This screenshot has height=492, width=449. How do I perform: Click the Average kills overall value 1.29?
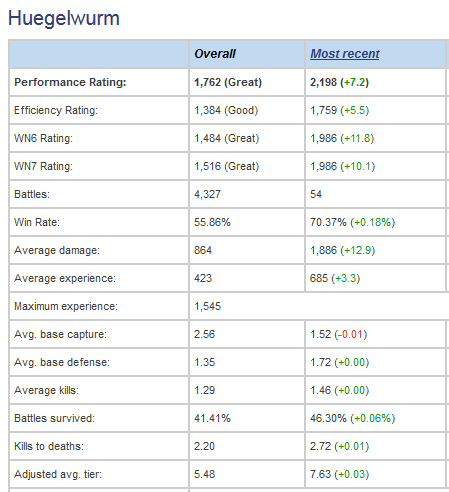(x=204, y=390)
